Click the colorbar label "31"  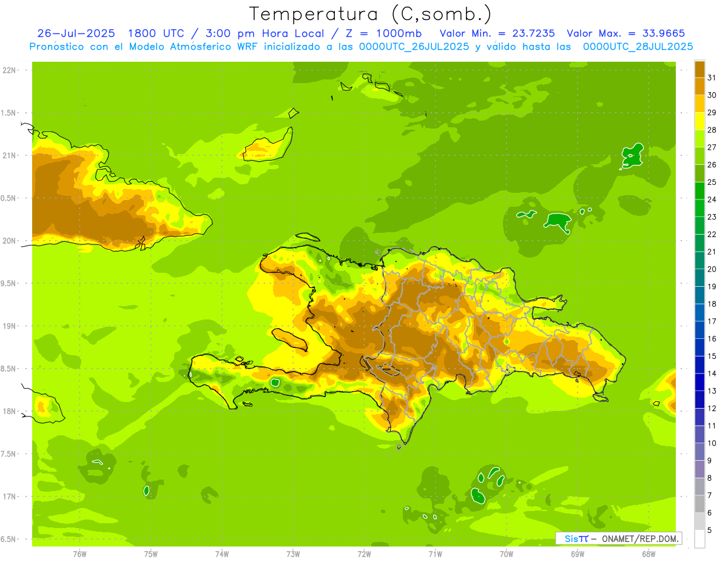712,78
